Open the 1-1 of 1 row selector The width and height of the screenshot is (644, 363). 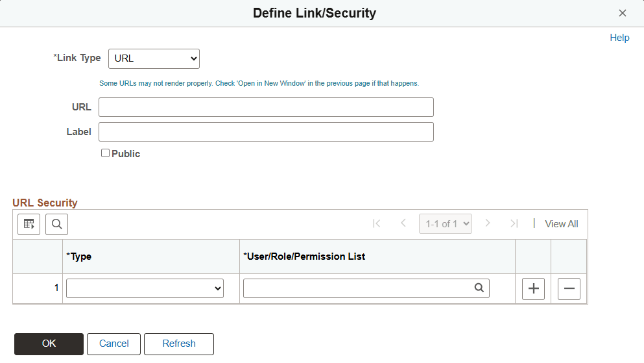click(x=446, y=224)
